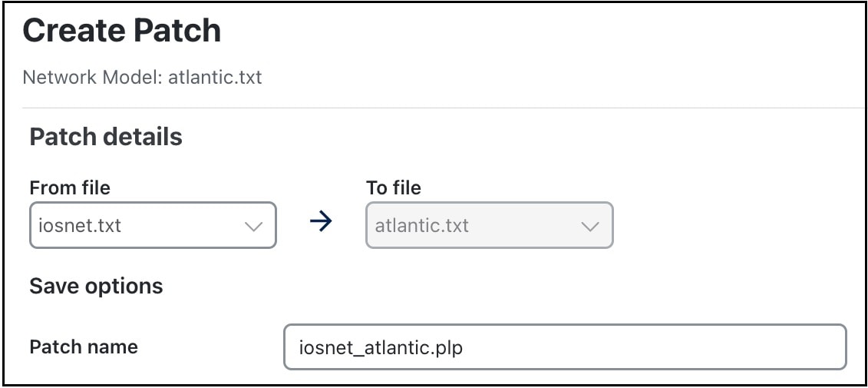The height and width of the screenshot is (388, 868).
Task: Select the iosnet.txt value in From file
Action: tap(80, 226)
